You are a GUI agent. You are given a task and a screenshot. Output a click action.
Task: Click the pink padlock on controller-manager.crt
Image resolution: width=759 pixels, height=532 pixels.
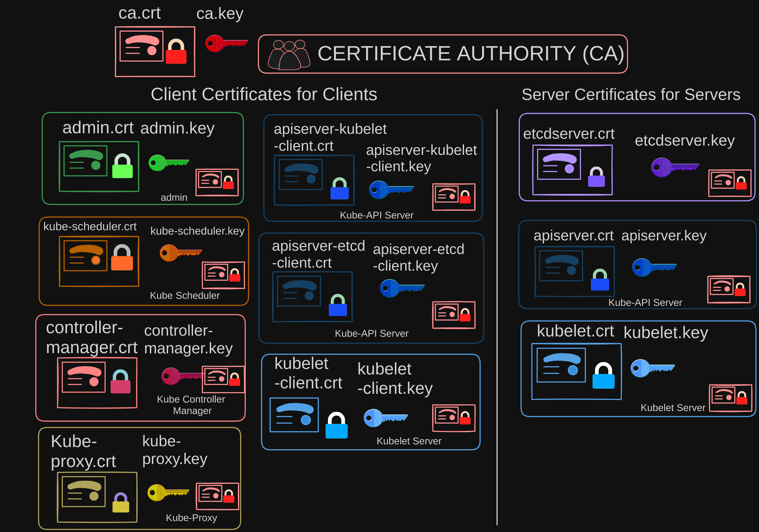point(120,382)
